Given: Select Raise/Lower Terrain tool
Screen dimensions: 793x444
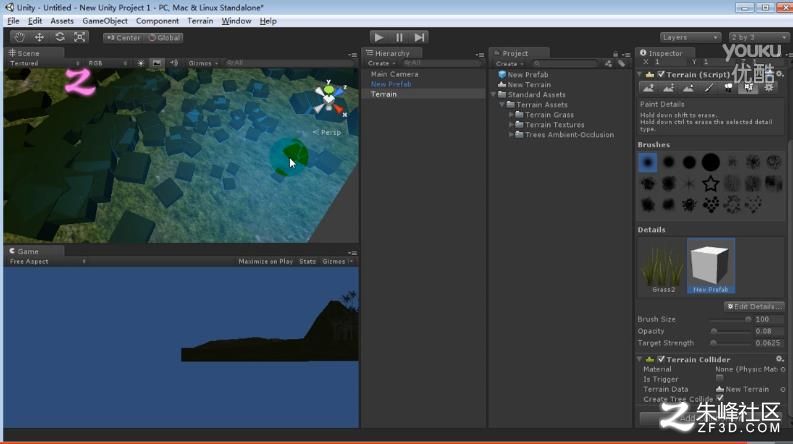Looking at the screenshot, I should pyautogui.click(x=648, y=88).
